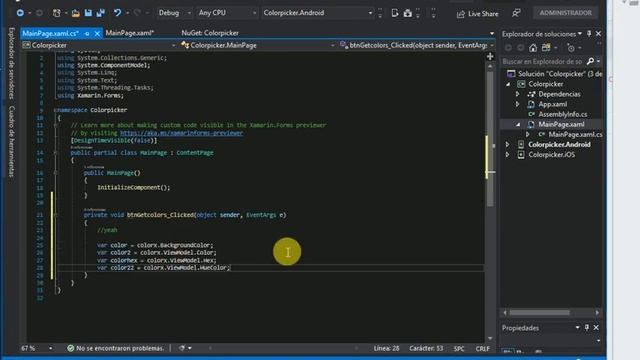Save the current file with Save icon
This screenshot has height=360, width=640.
pos(88,13)
